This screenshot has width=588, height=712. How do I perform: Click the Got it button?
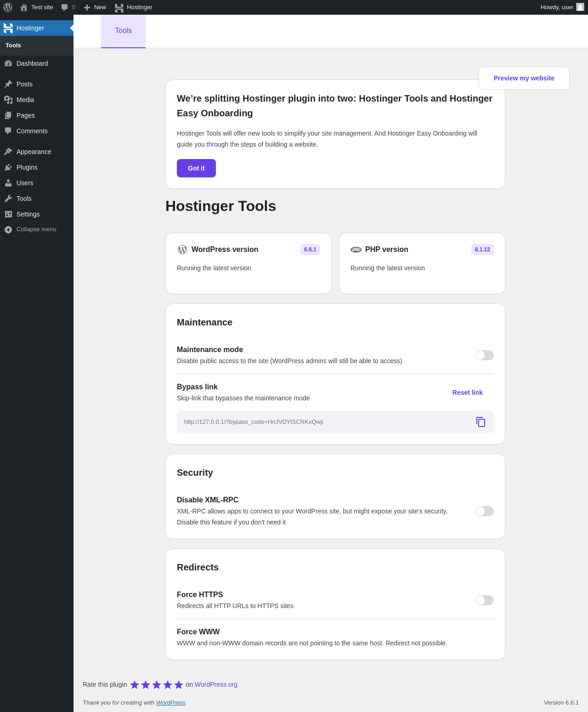196,168
